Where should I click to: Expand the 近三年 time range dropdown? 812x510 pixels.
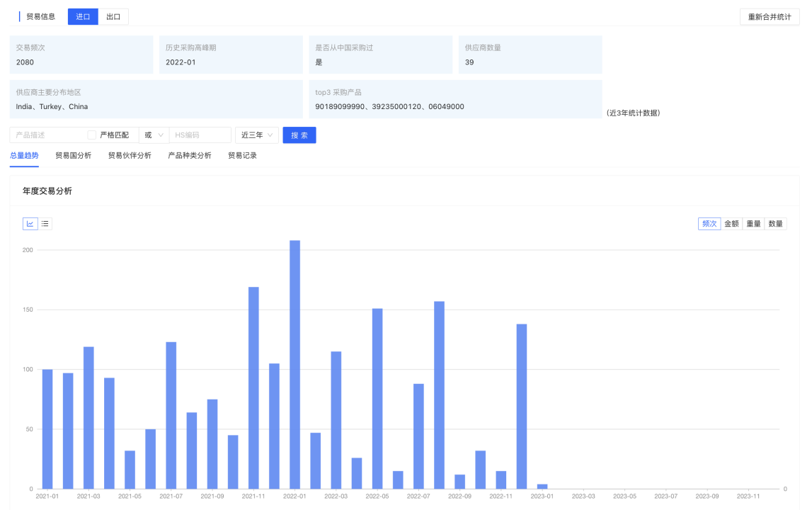[x=256, y=135]
